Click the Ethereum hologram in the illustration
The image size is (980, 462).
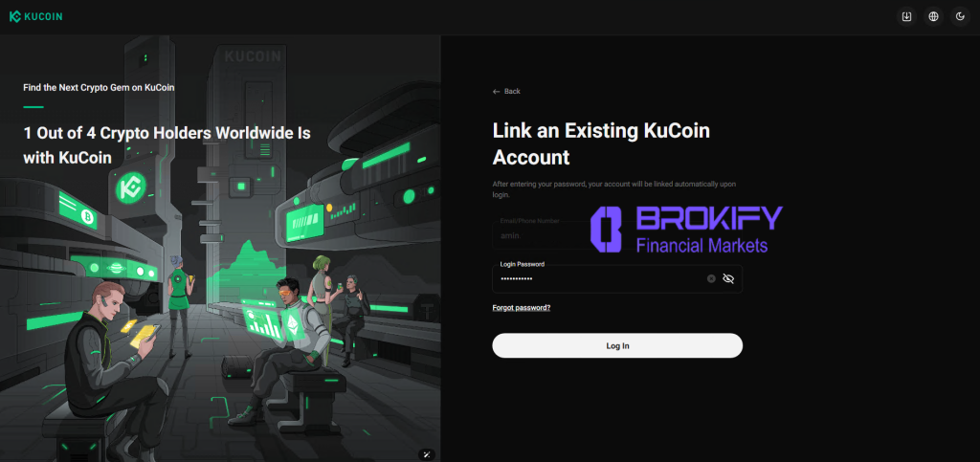pyautogui.click(x=293, y=326)
